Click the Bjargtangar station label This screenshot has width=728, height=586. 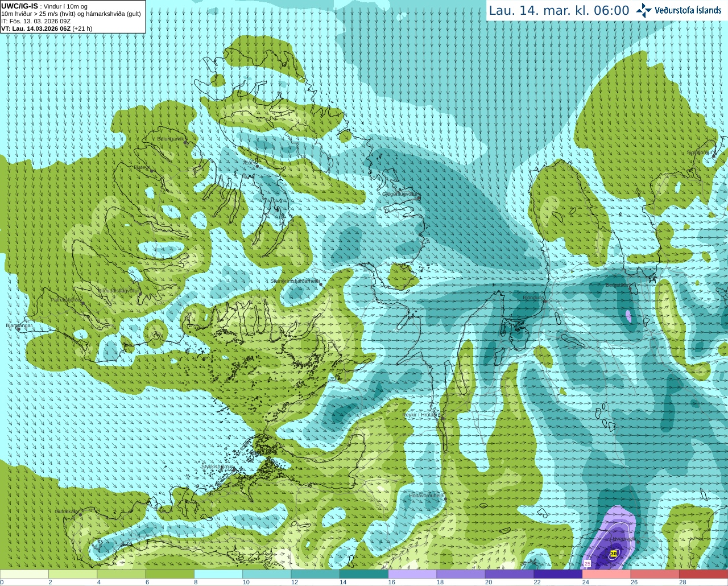(x=19, y=325)
